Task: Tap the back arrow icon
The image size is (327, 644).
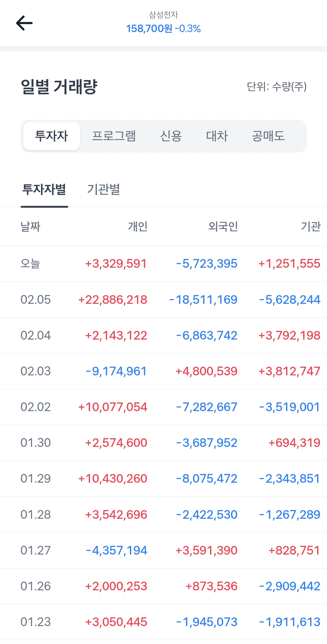Action: (x=24, y=23)
